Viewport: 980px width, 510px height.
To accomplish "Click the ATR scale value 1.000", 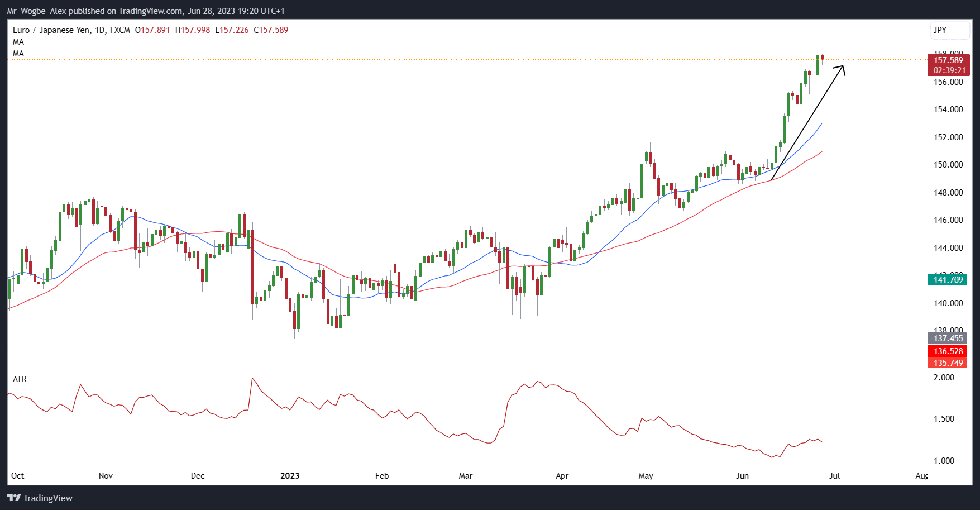I will 944,461.
